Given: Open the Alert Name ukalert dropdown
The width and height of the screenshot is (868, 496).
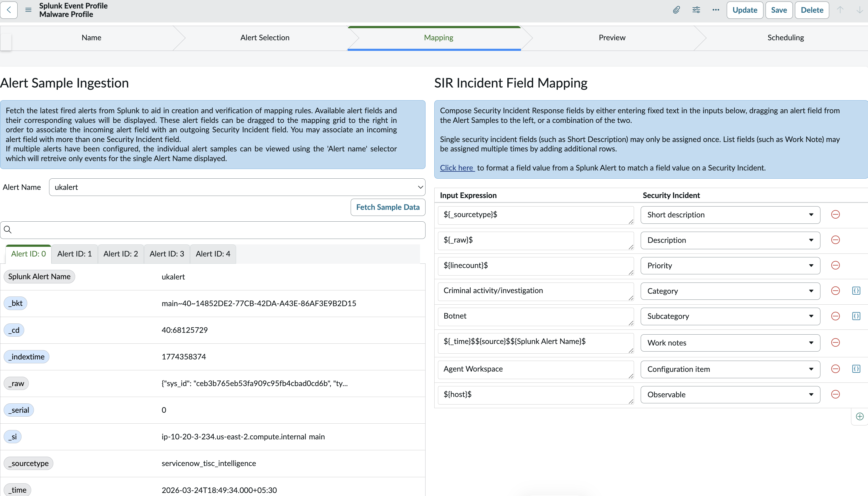Looking at the screenshot, I should coord(237,187).
